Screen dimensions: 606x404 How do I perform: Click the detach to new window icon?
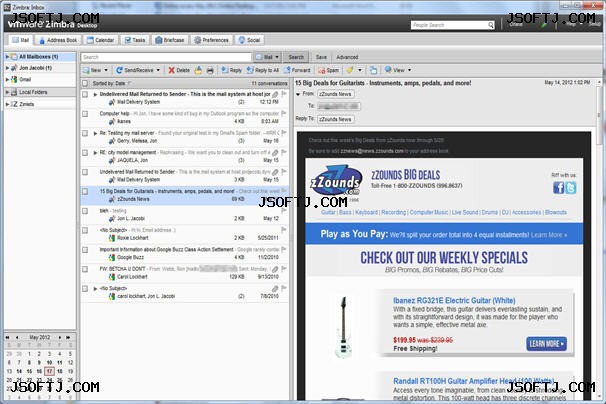373,70
